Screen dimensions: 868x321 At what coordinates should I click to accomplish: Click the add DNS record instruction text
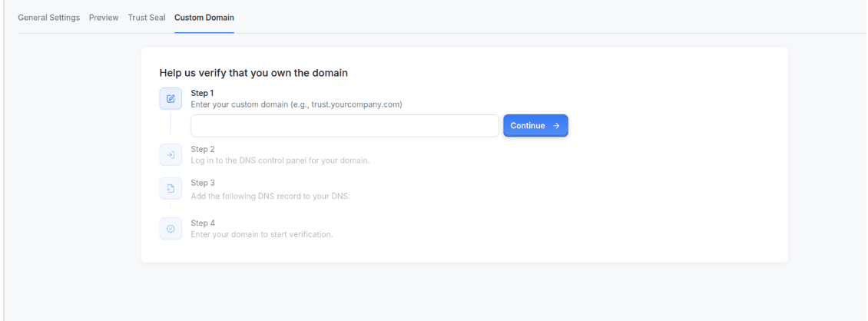click(x=270, y=196)
